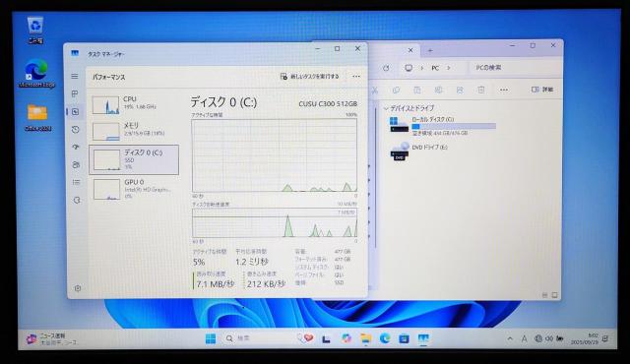The image size is (630, 364).
Task: Select the DVD ドライブ (E:) item
Action: coord(419,152)
